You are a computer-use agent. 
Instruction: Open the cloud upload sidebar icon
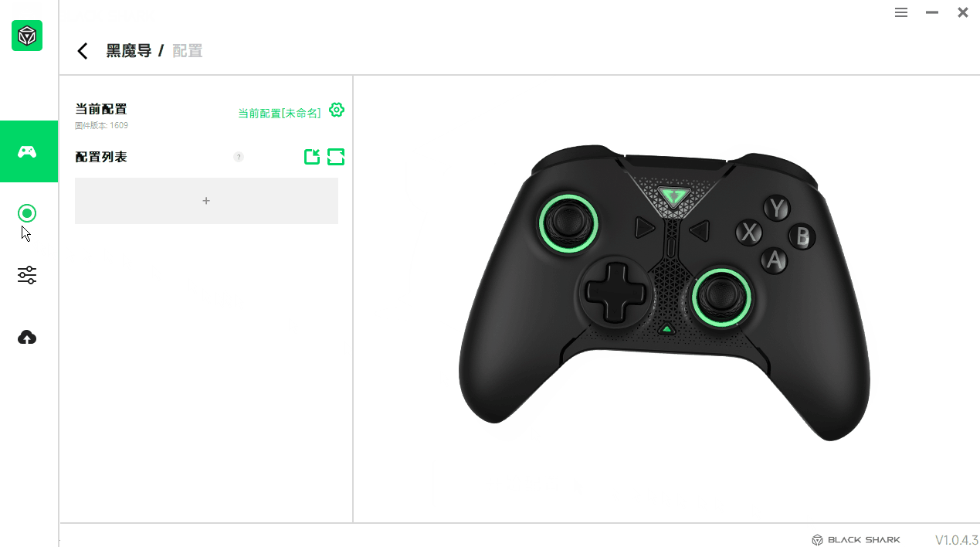(27, 338)
